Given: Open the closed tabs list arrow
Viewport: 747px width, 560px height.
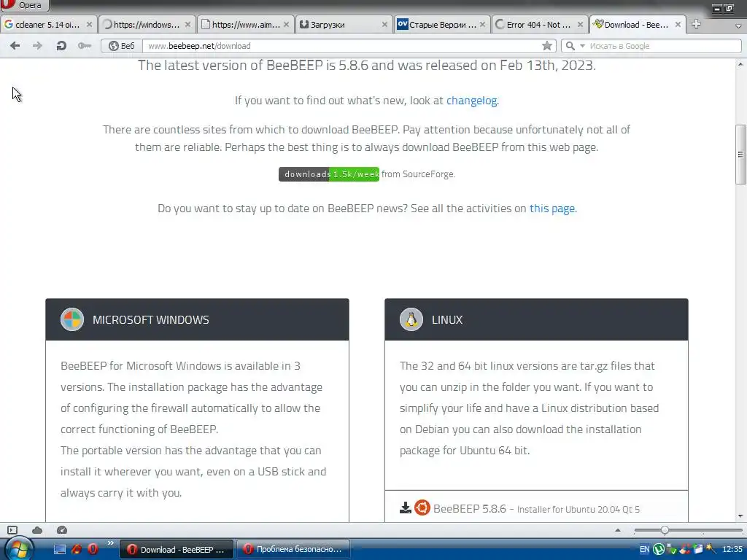Looking at the screenshot, I should [x=738, y=26].
